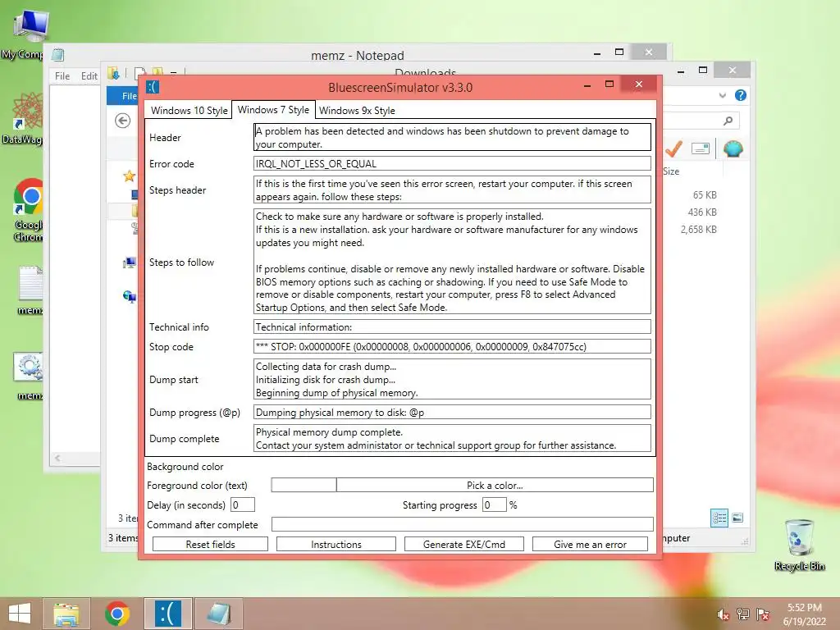Focus the Starting progress percent input

coord(494,504)
